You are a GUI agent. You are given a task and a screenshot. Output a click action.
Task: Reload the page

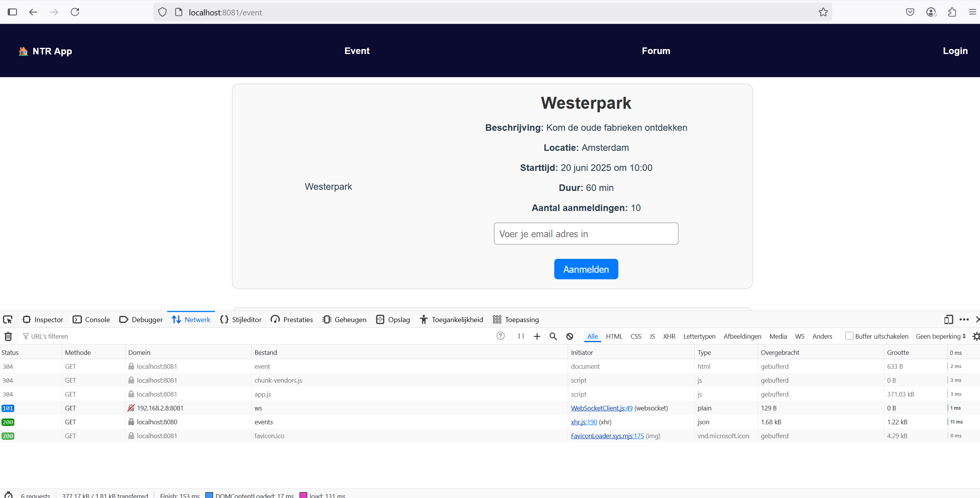pyautogui.click(x=75, y=12)
